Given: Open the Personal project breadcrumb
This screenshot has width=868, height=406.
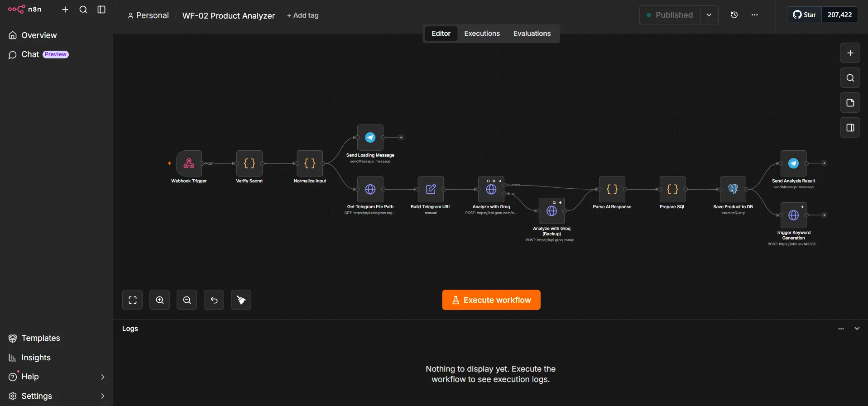Looking at the screenshot, I should (148, 15).
